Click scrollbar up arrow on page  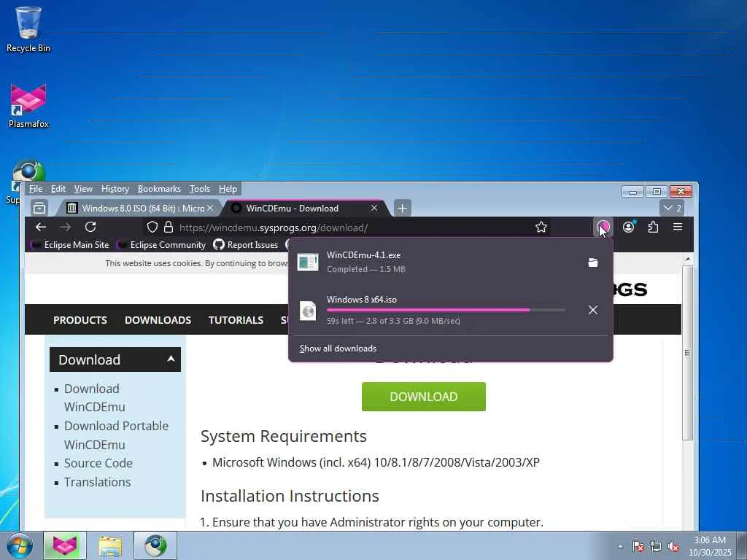click(687, 259)
